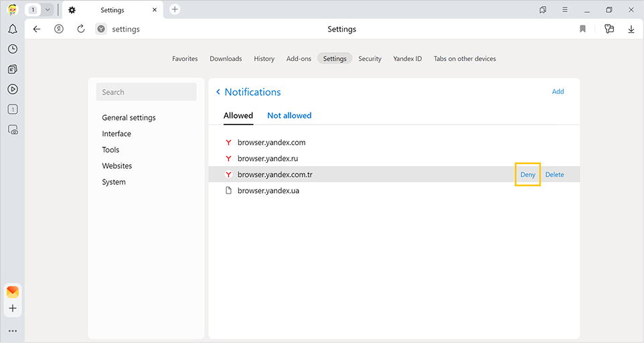Screen dimensions: 644x343
Task: Switch to the Not allowed tab
Action: [289, 115]
